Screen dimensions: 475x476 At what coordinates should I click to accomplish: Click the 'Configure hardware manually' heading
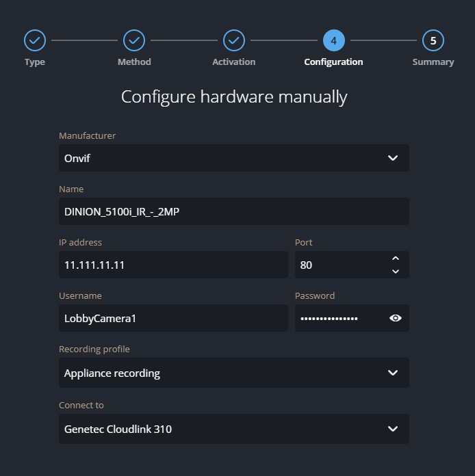pos(234,97)
